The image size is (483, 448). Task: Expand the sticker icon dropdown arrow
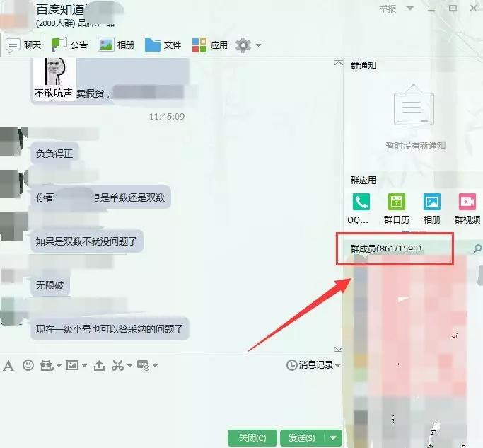click(59, 366)
